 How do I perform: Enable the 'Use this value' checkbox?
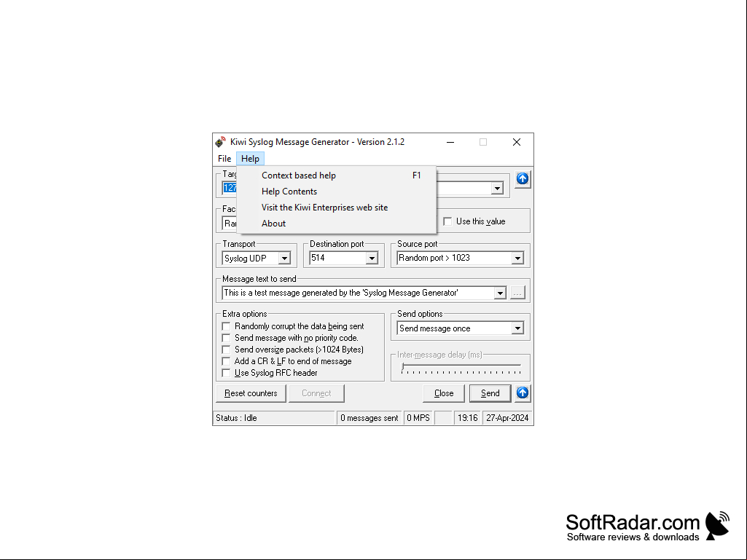[447, 221]
